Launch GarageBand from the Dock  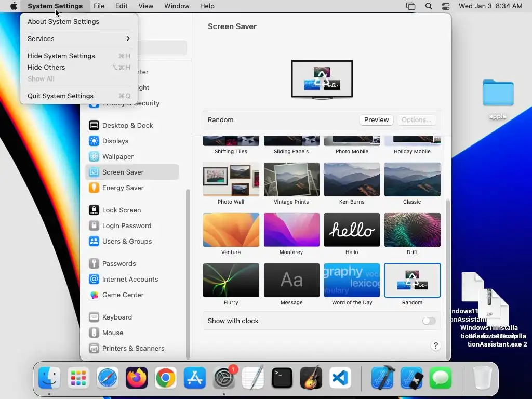point(311,378)
